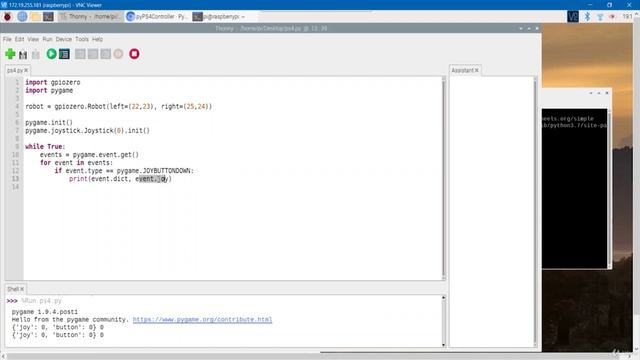Open the Bluetooth tray icon
The width and height of the screenshot is (640, 360).
[x=587, y=17]
